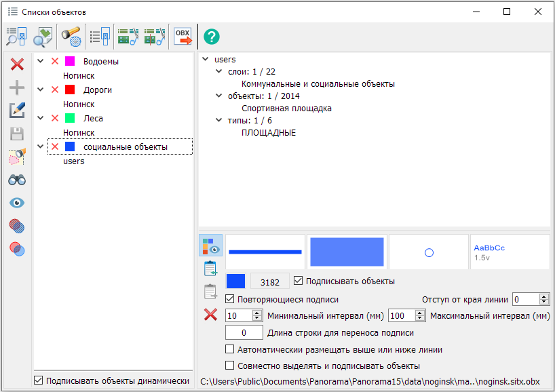This screenshot has width=555, height=392.
Task: Open help with the green question mark
Action: [x=212, y=37]
